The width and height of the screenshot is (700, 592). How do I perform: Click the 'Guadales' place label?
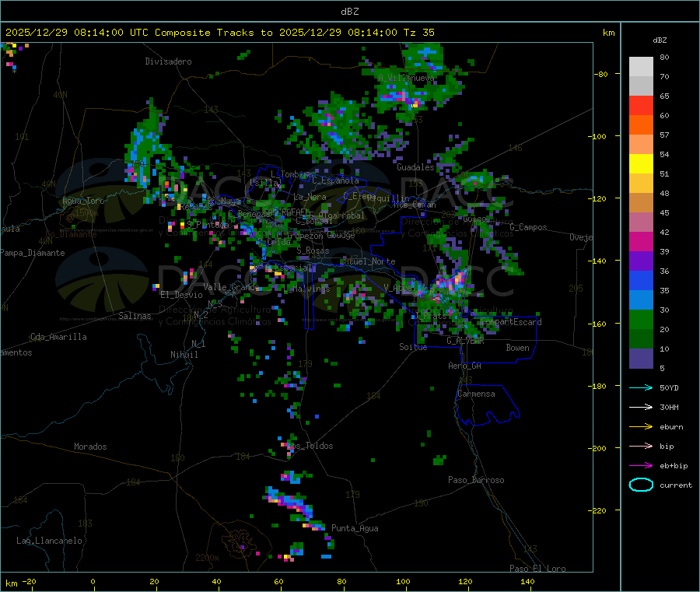tap(415, 167)
